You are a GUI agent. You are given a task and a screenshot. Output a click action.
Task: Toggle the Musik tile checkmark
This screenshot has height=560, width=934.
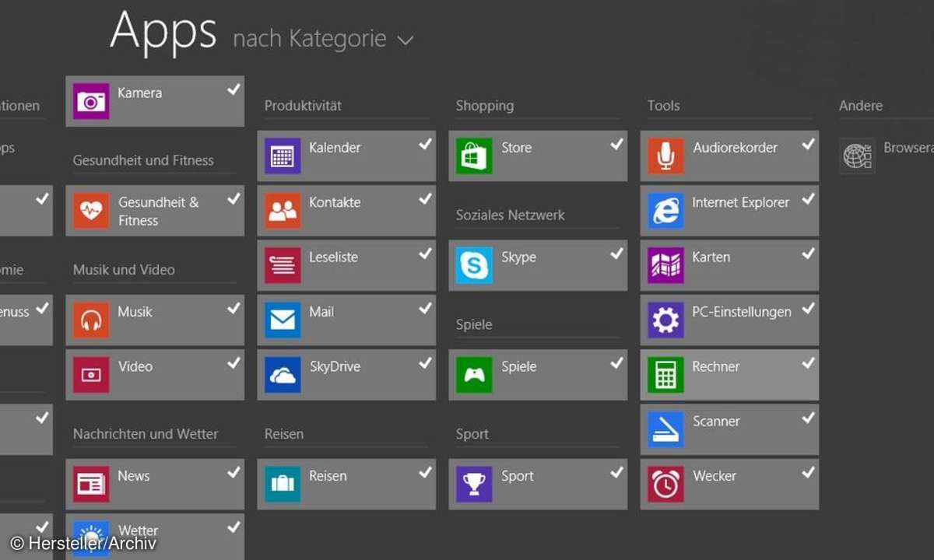click(x=233, y=309)
